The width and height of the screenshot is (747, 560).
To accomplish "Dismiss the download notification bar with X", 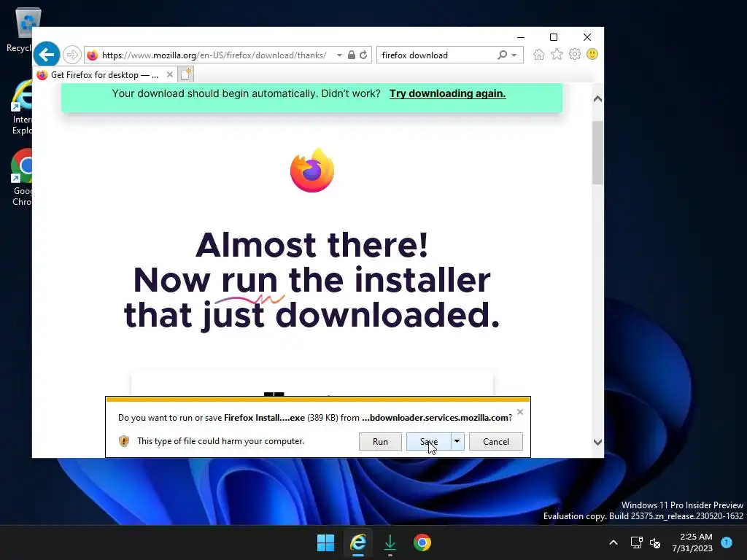I will [520, 412].
